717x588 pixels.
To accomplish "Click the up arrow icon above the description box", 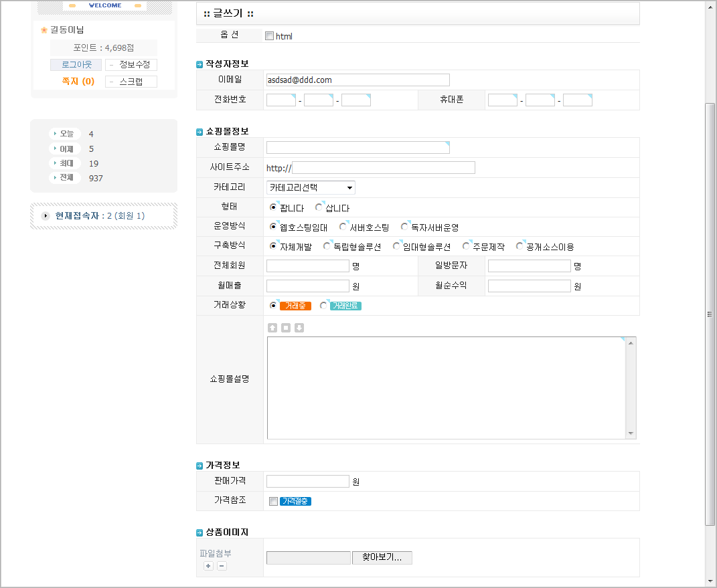I will [272, 328].
